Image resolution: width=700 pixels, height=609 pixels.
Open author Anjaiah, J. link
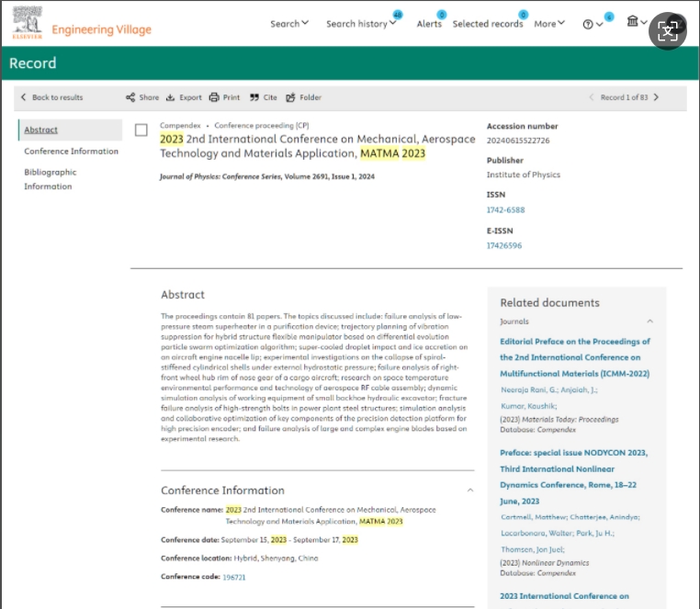(579, 389)
